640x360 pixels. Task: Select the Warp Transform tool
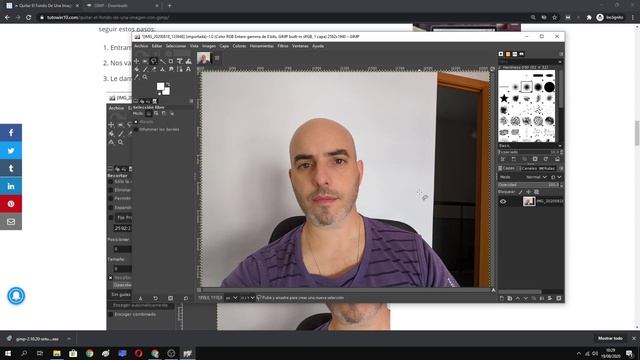click(x=188, y=61)
